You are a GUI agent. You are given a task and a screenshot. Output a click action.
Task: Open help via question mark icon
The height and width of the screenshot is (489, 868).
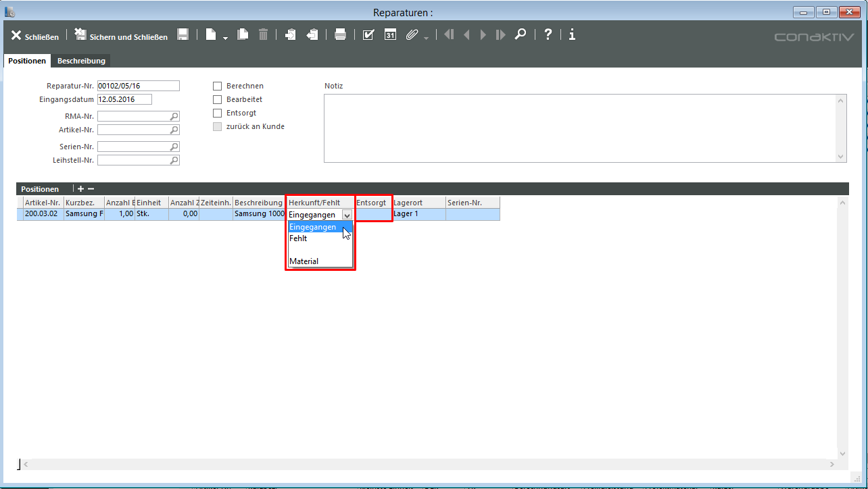coord(548,35)
